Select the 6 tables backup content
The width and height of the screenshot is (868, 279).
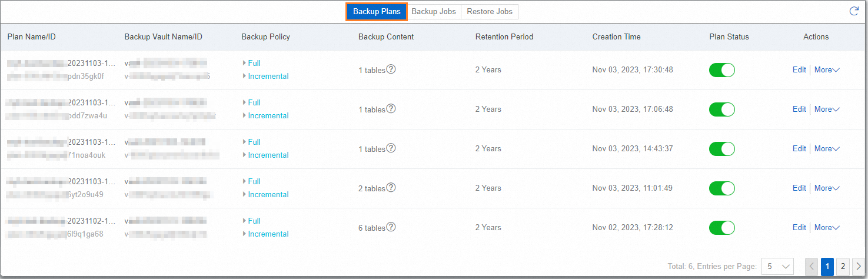point(372,227)
